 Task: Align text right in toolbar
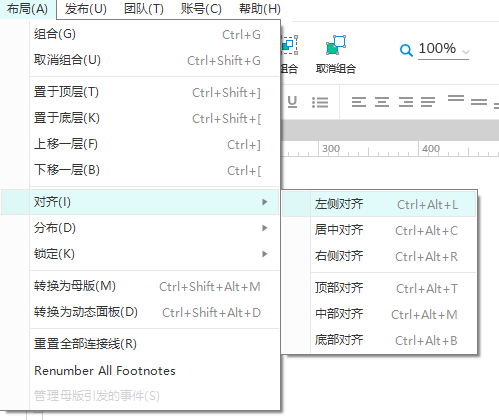[x=406, y=102]
